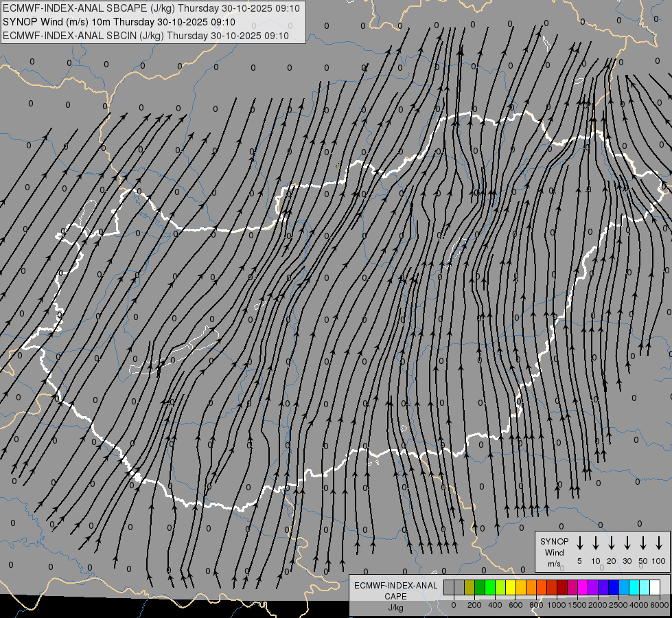Select the olive CAPE legend swatch
The image size is (672, 618).
pos(470,587)
